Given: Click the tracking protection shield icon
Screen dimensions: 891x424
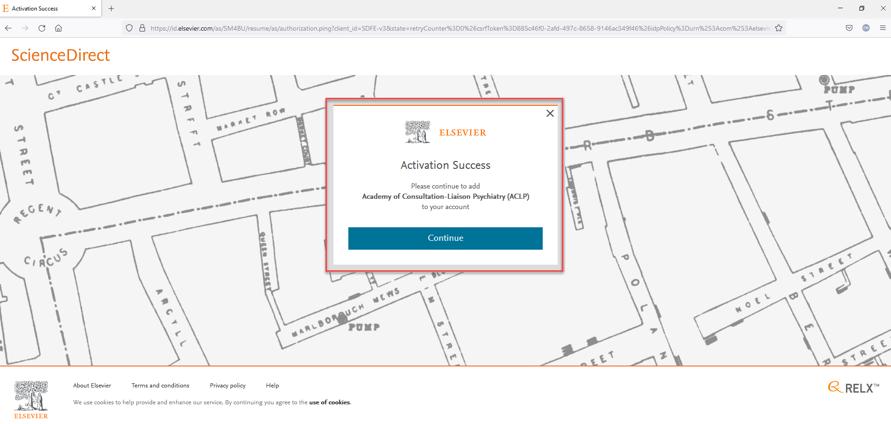Looking at the screenshot, I should (x=129, y=28).
